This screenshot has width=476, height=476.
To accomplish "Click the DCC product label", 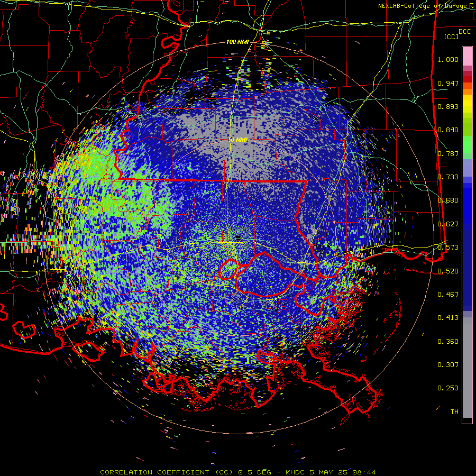I will (464, 32).
